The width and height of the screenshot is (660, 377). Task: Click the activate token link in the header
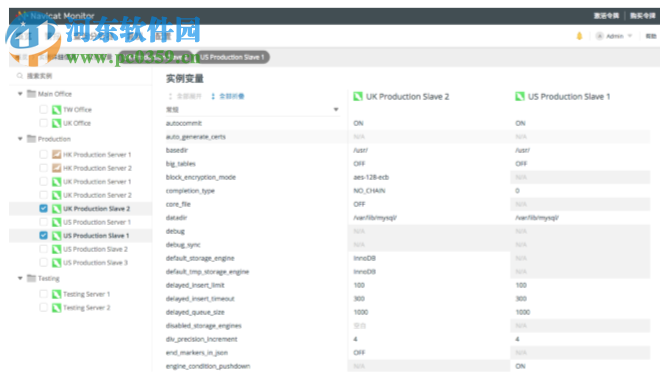(606, 16)
